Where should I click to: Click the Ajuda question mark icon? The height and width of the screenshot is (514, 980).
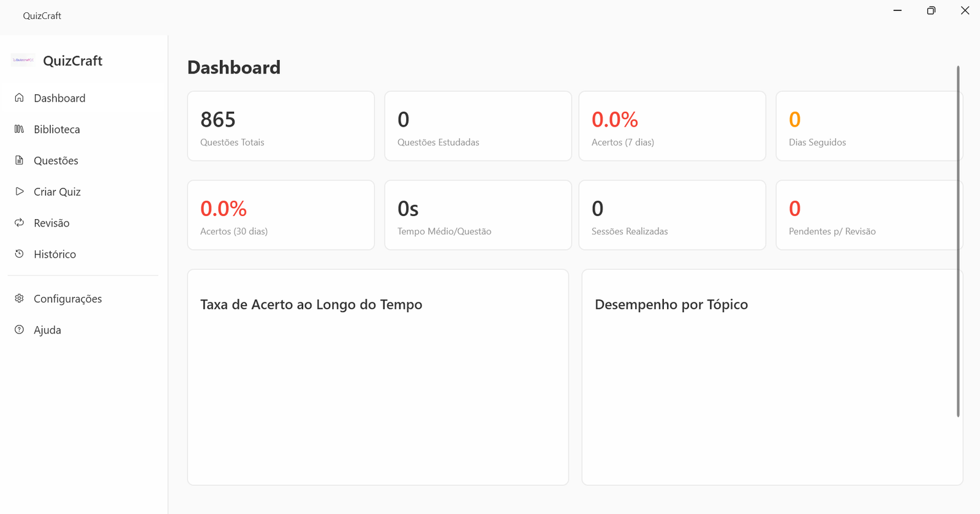pos(20,330)
